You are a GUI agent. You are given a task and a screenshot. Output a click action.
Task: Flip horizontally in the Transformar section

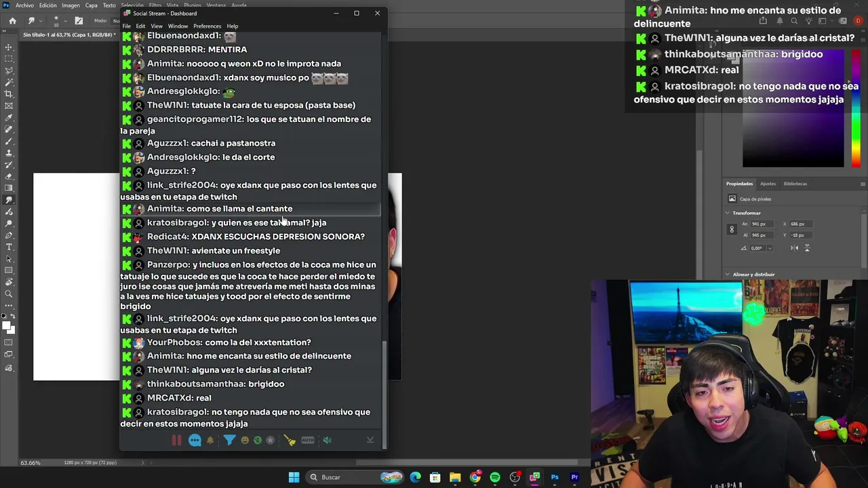[x=794, y=248]
